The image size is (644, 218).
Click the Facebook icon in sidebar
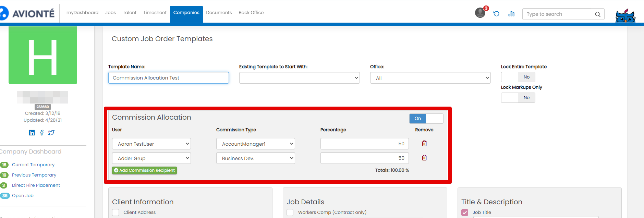tap(42, 133)
